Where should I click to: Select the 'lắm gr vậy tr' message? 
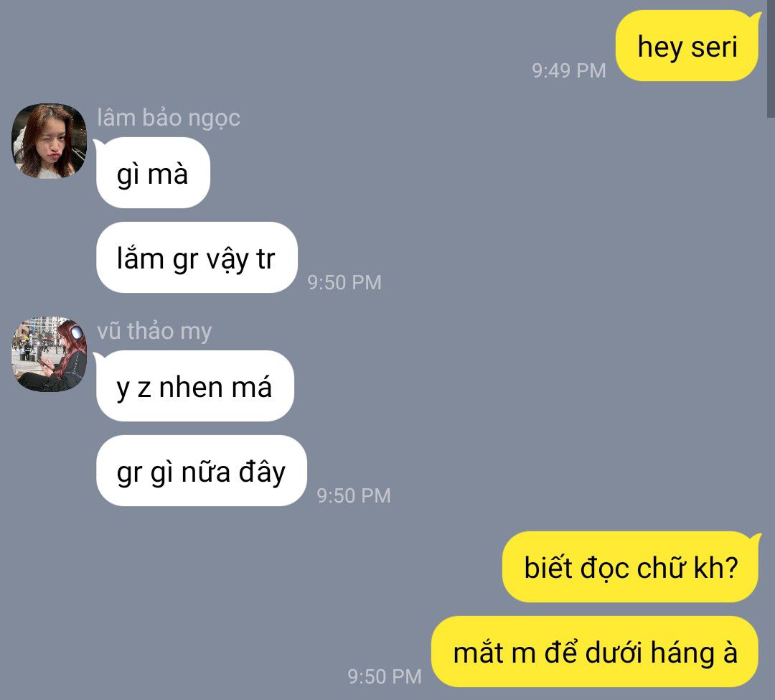197,258
